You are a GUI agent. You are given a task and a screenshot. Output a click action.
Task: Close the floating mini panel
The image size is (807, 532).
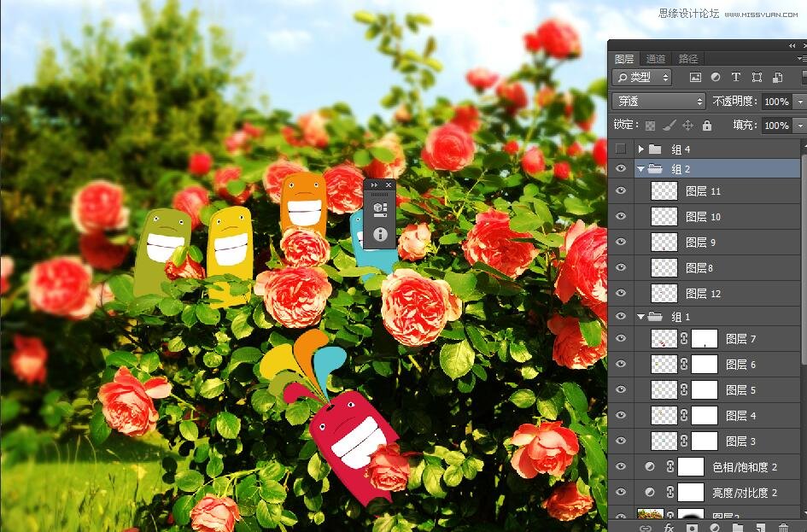pos(389,184)
